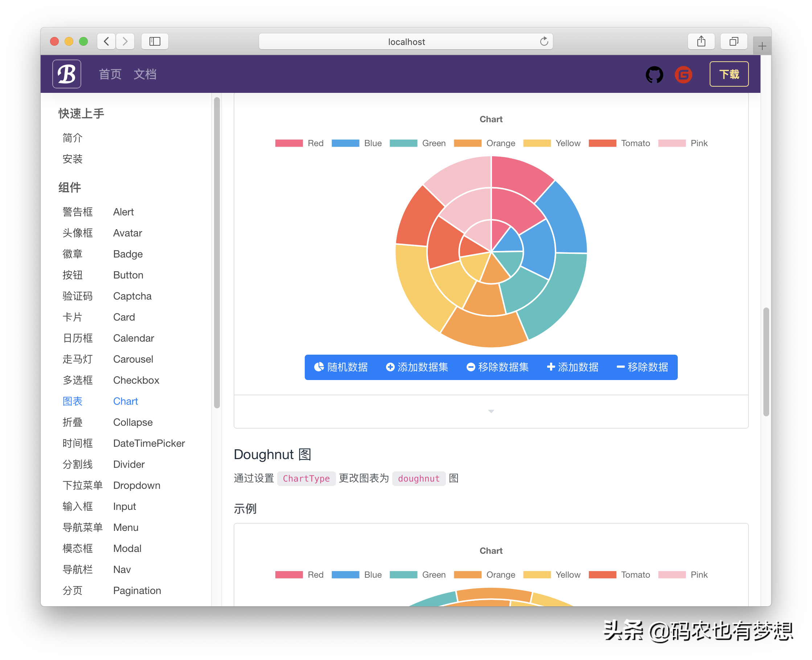The width and height of the screenshot is (812, 660).
Task: Reload the page via refresh icon
Action: tap(544, 41)
